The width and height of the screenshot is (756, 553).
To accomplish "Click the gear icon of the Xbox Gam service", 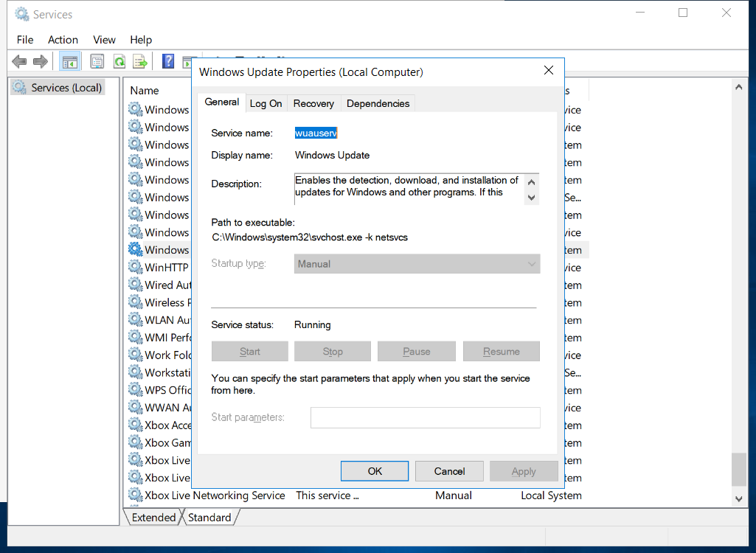I will tap(136, 442).
